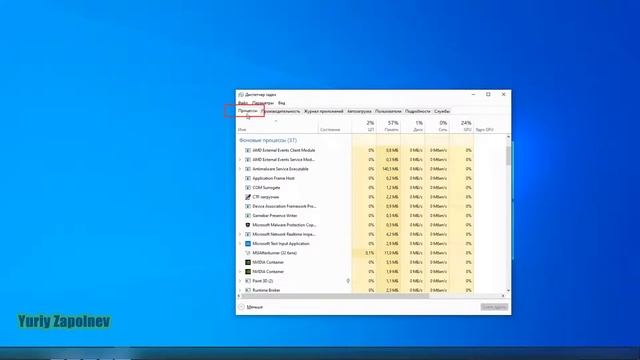Sort by the GPU 24% column header
This screenshot has height=360, width=640.
(x=462, y=126)
